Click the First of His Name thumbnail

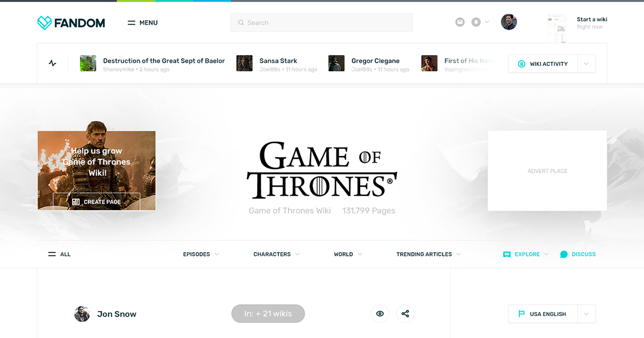(429, 63)
